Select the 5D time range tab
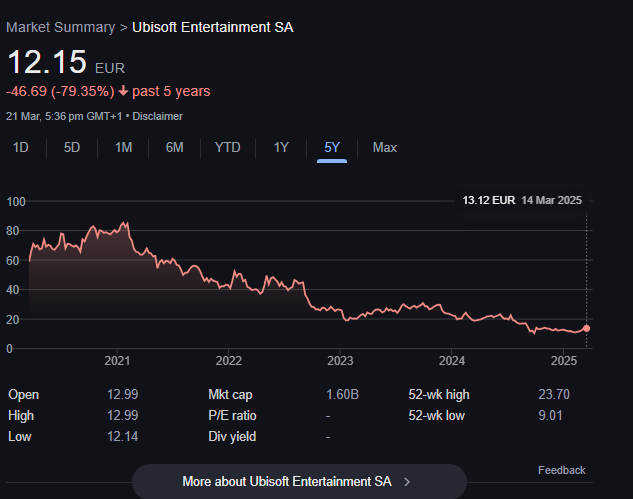This screenshot has height=499, width=633. click(72, 147)
